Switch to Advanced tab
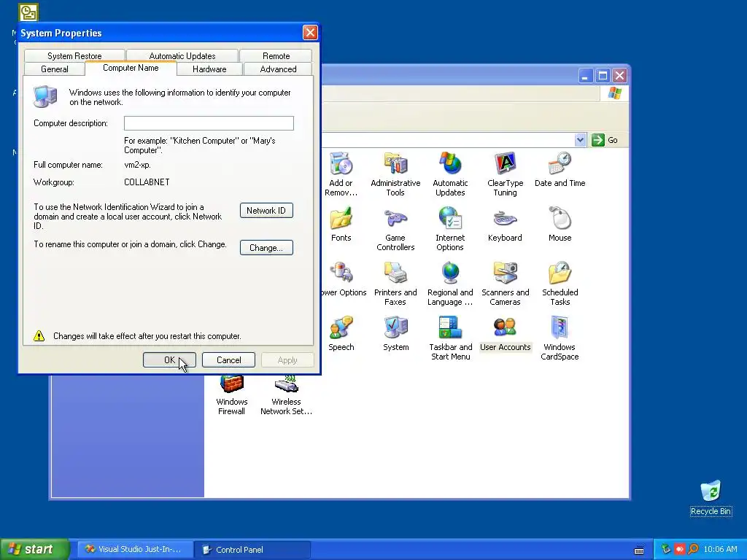 tap(278, 69)
